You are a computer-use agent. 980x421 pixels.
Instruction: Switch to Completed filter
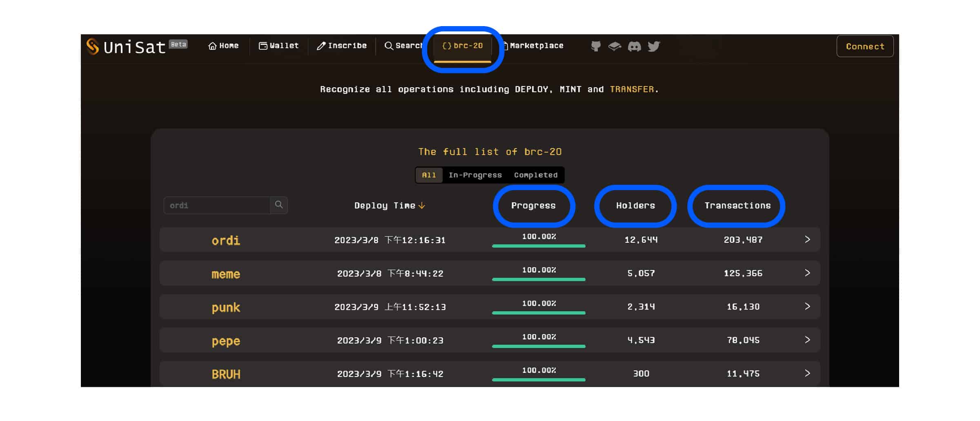[536, 175]
